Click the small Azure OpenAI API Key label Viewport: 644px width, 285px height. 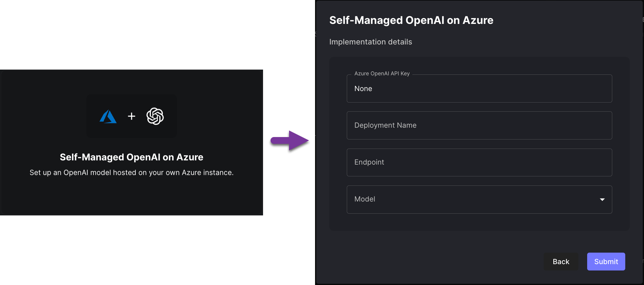382,74
